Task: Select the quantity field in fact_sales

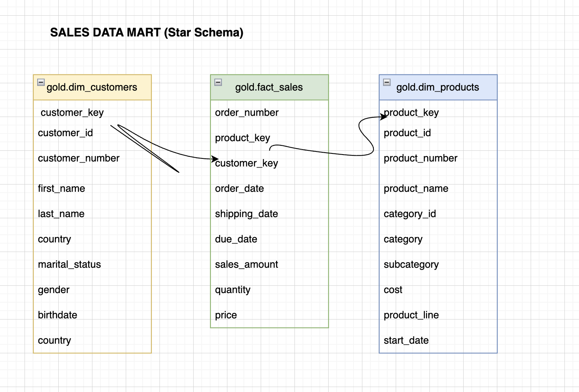Action: pyautogui.click(x=233, y=290)
